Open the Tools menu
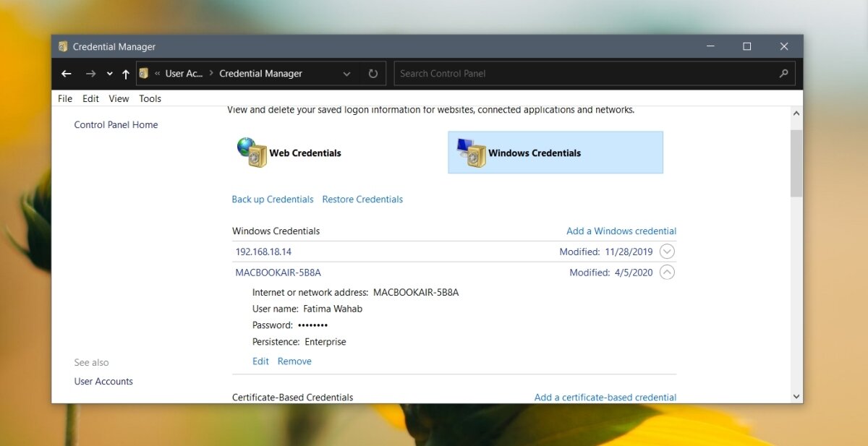 pyautogui.click(x=150, y=98)
